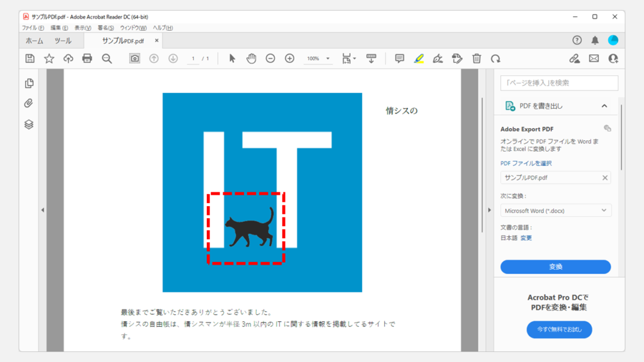Open the ファイル menu
Viewport: 644px width, 362px height.
click(33, 28)
